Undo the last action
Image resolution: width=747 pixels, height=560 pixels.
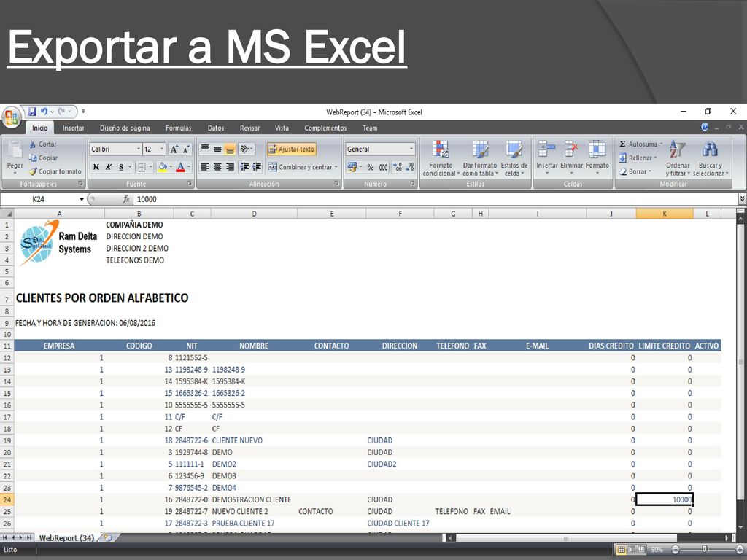click(44, 112)
